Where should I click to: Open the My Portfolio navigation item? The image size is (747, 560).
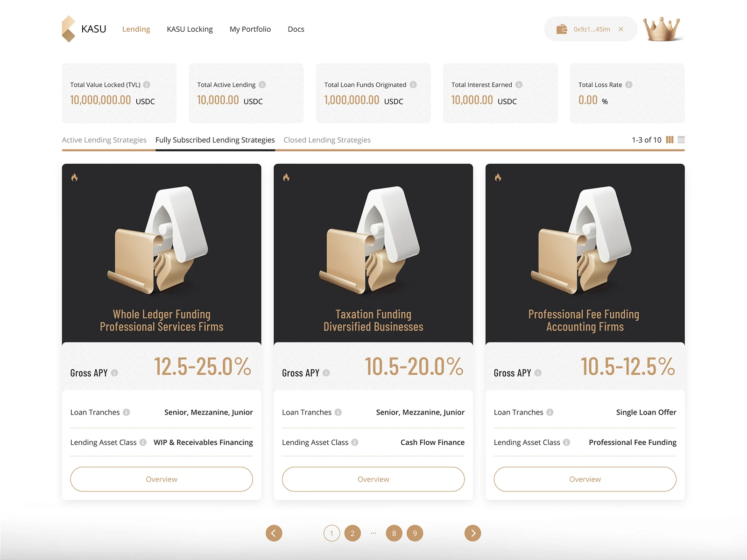coord(250,29)
